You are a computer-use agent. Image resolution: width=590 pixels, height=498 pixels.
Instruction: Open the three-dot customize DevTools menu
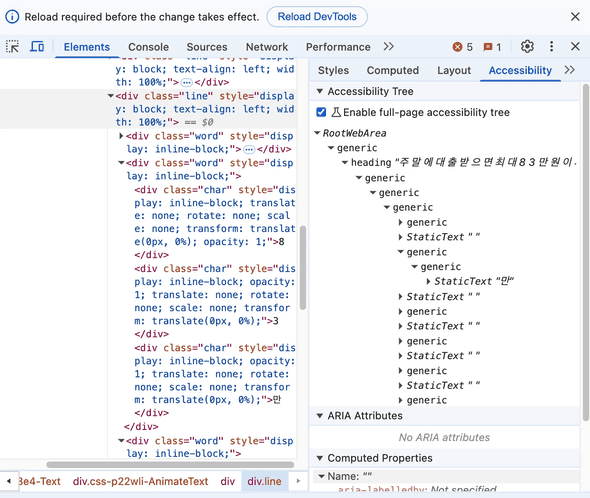coord(551,47)
